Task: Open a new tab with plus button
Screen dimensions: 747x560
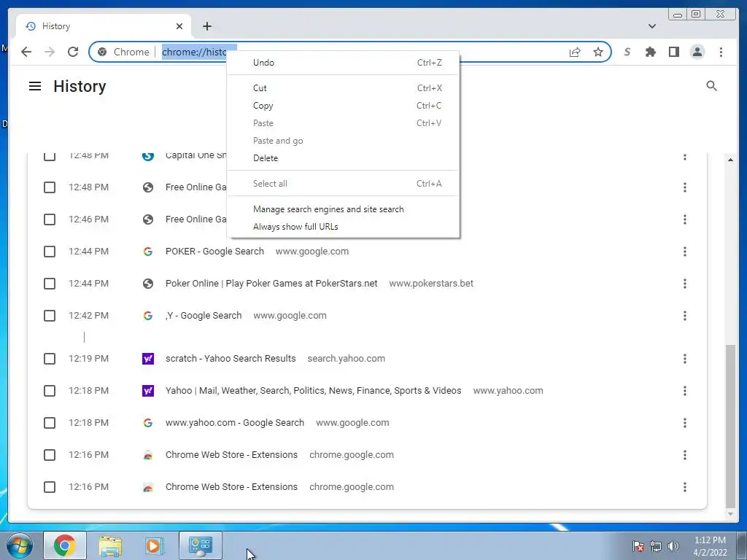Action: click(x=206, y=26)
